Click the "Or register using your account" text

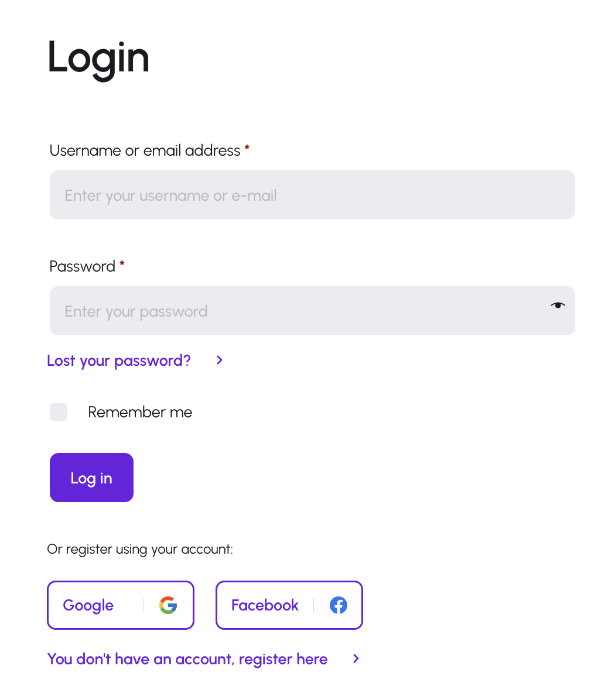(140, 549)
